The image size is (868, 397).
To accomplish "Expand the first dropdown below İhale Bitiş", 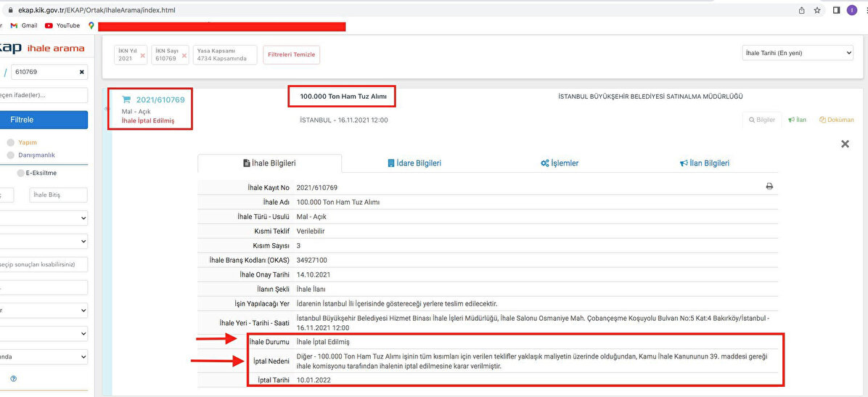I will pos(44,218).
